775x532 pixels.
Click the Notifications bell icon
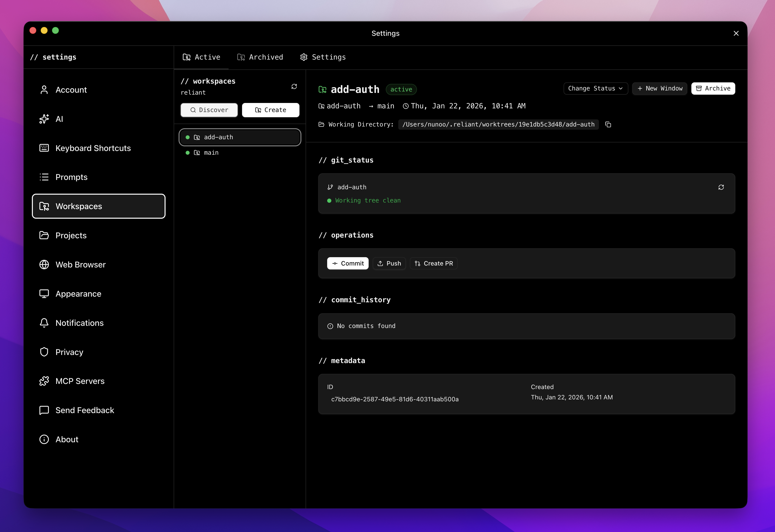tap(44, 323)
